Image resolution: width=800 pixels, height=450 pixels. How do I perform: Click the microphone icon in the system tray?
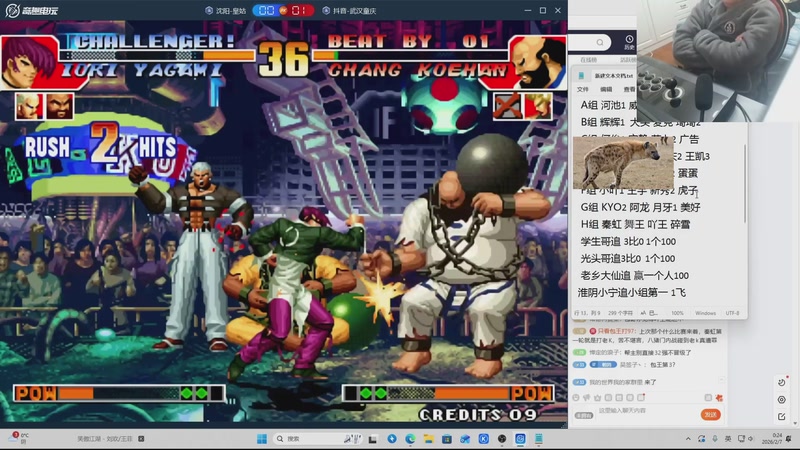click(x=714, y=439)
